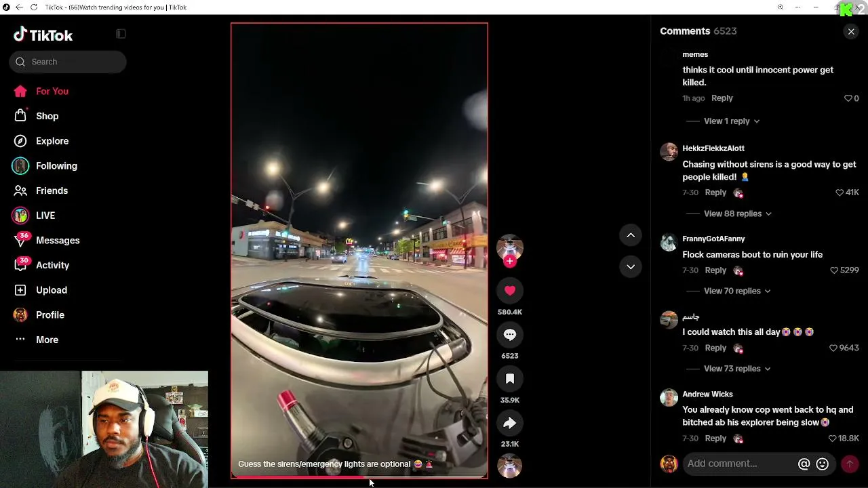
Task: Click HekkzFlekkzAlott's avatar
Action: pos(669,151)
